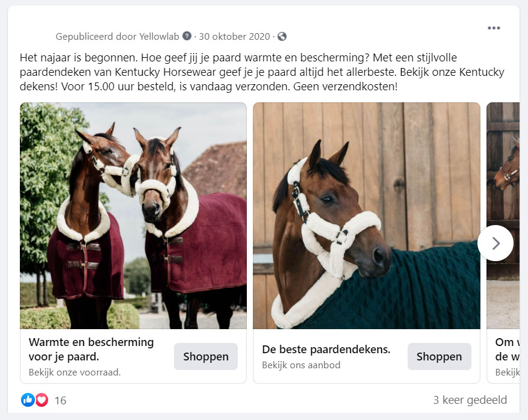528x420 pixels.
Task: Open image of two horses in burgundy blankets
Action: click(133, 216)
